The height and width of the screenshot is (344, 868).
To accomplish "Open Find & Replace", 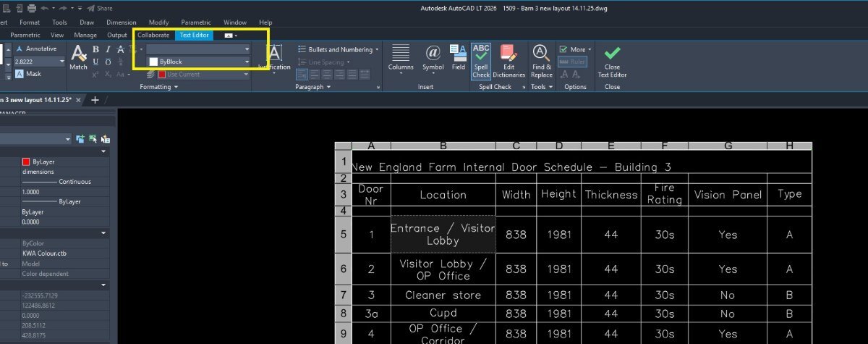I will click(541, 61).
